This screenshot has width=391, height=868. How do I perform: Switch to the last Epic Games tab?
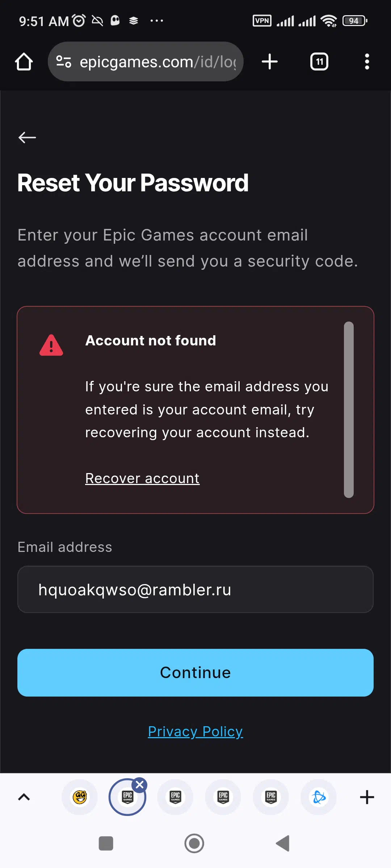click(x=271, y=797)
